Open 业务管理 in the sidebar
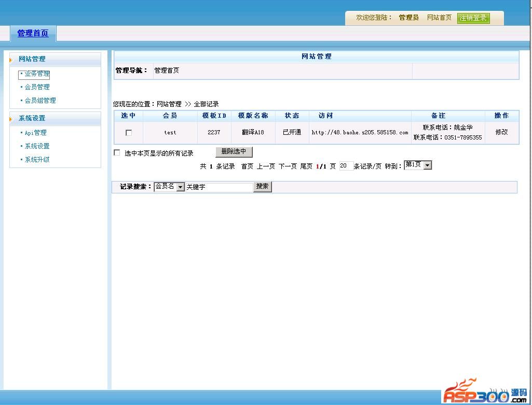The height and width of the screenshot is (405, 532). coord(37,74)
